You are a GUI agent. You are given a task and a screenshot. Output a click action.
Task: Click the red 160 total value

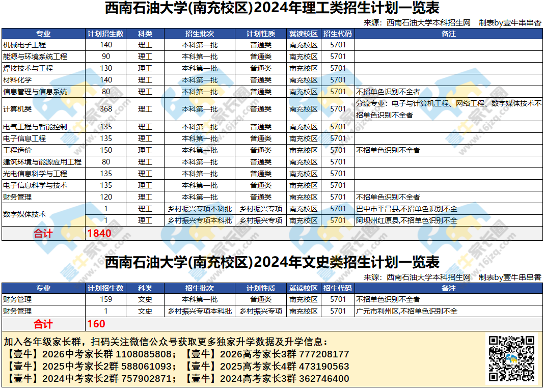tap(96, 324)
